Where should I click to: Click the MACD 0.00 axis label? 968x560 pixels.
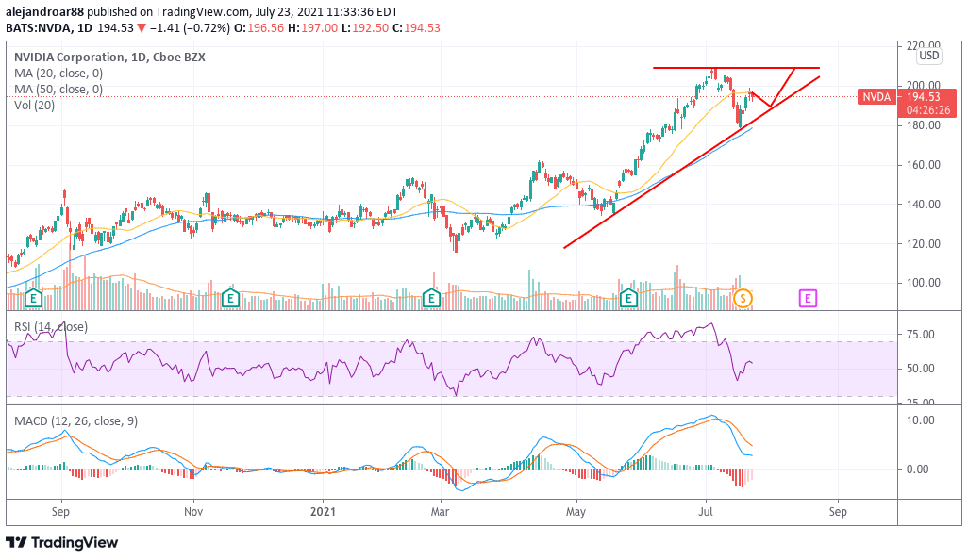(917, 469)
